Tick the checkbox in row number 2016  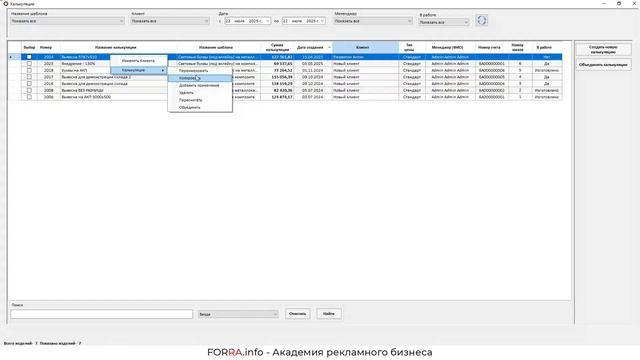[29, 84]
